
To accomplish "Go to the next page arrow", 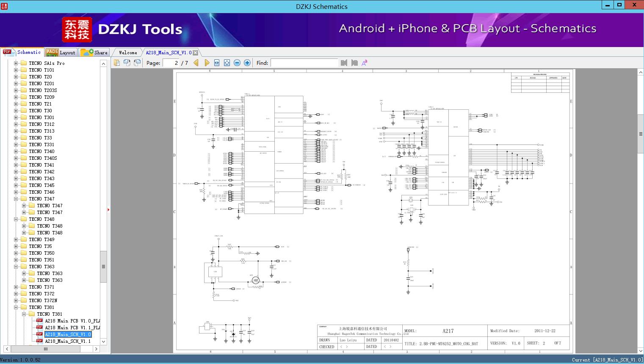I will [x=207, y=63].
